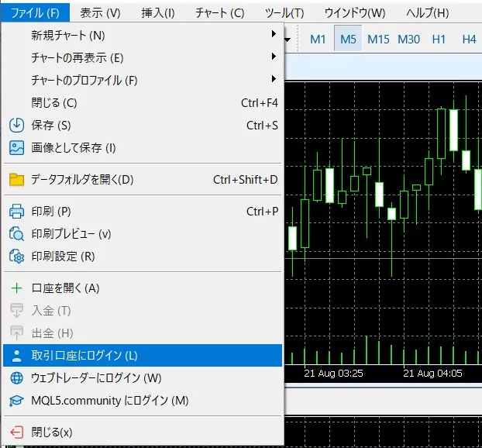Click the MQL5.community graduation cap icon
The width and height of the screenshot is (482, 448).
click(16, 401)
